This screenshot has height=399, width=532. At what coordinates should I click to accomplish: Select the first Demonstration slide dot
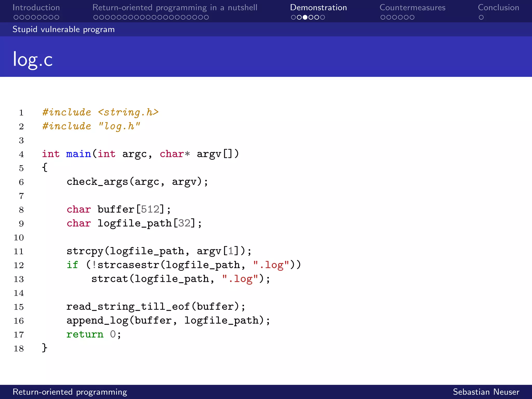(294, 17)
